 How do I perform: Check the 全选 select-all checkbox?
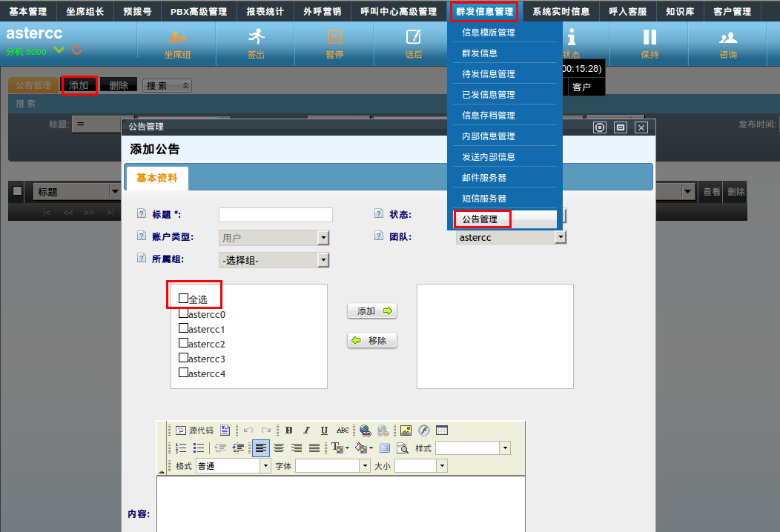184,298
